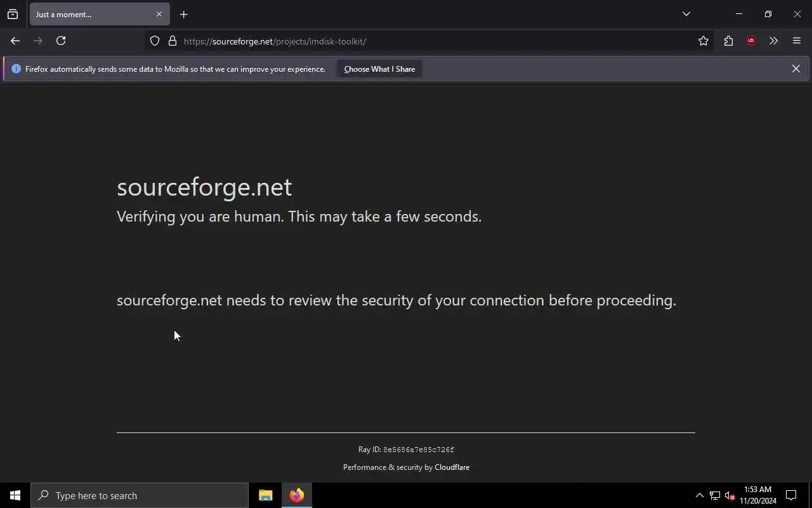Reload the current page
This screenshot has height=508, width=812.
[61, 41]
